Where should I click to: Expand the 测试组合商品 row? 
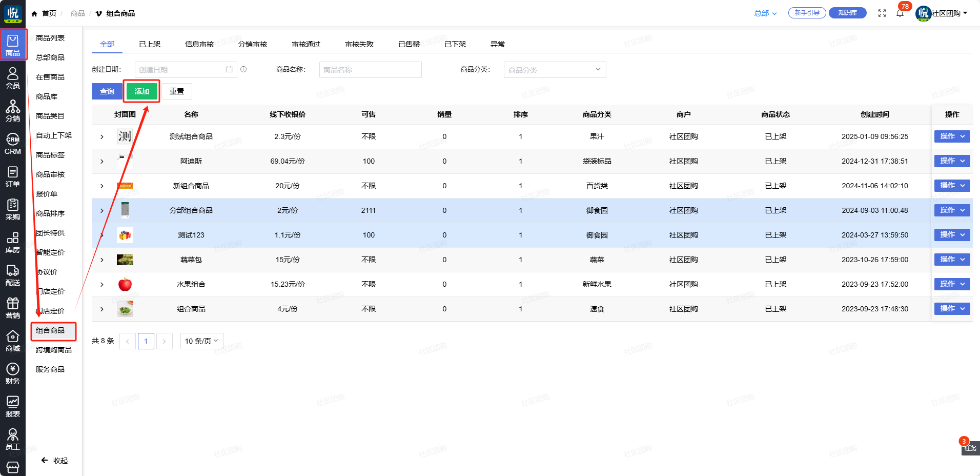(x=102, y=137)
